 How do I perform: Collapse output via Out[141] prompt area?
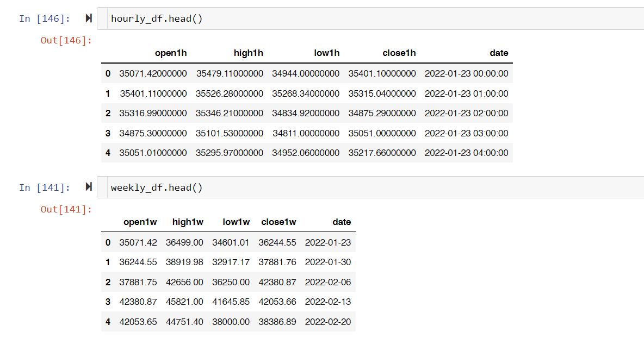coord(66,209)
